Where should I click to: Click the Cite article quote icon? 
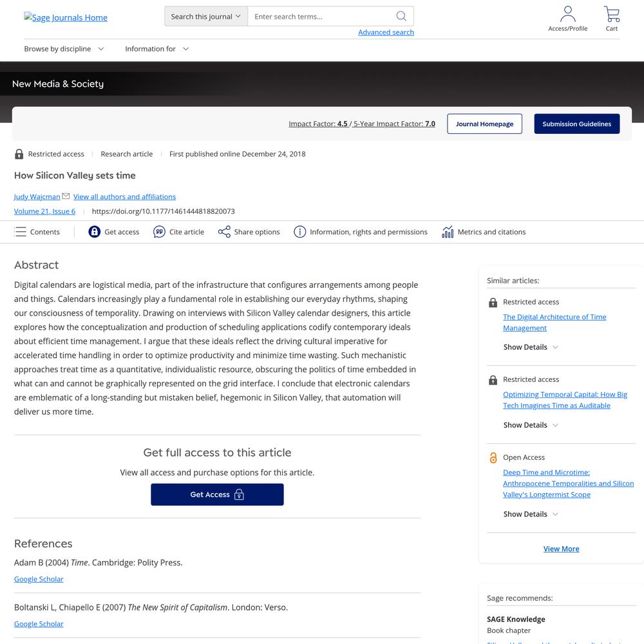point(159,232)
